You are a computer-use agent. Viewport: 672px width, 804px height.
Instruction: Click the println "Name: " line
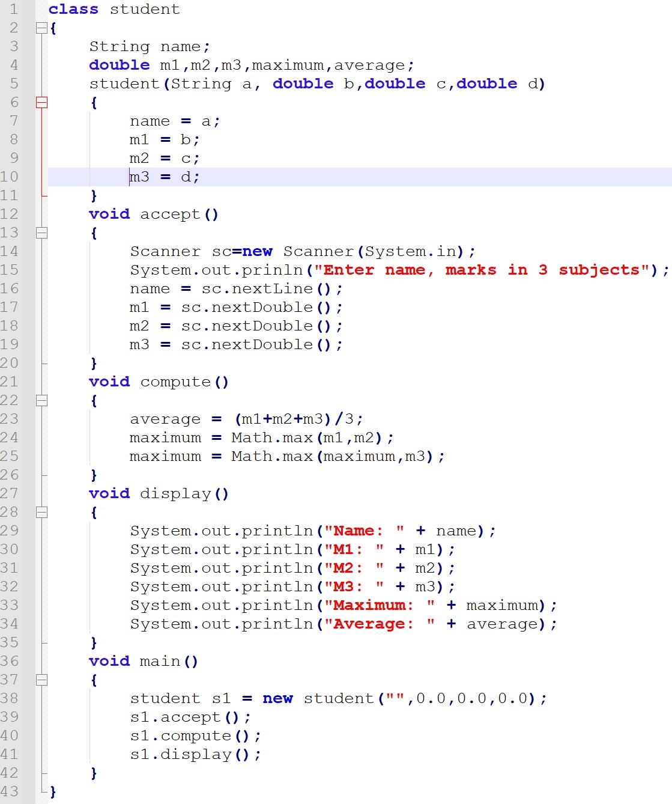tap(313, 531)
